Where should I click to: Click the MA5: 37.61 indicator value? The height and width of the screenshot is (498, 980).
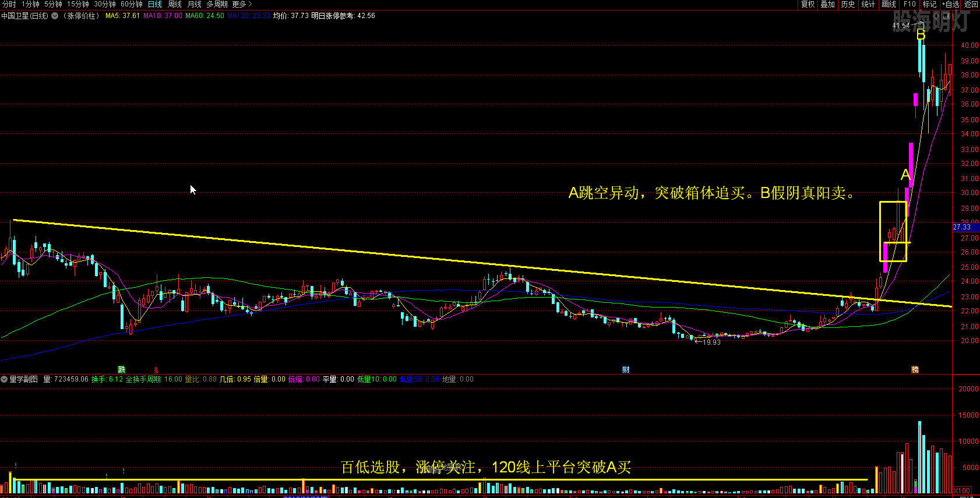pos(122,16)
